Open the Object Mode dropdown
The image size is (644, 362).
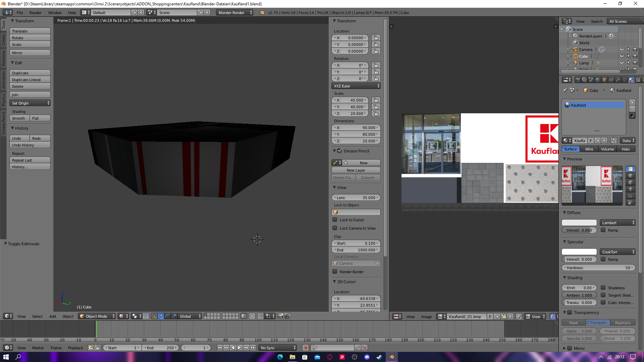tap(97, 316)
